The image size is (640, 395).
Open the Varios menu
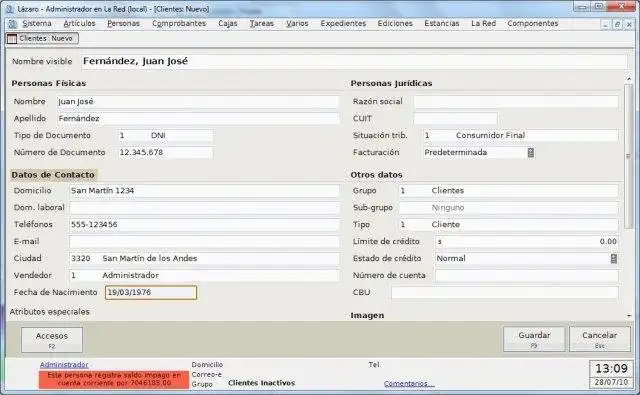[297, 24]
